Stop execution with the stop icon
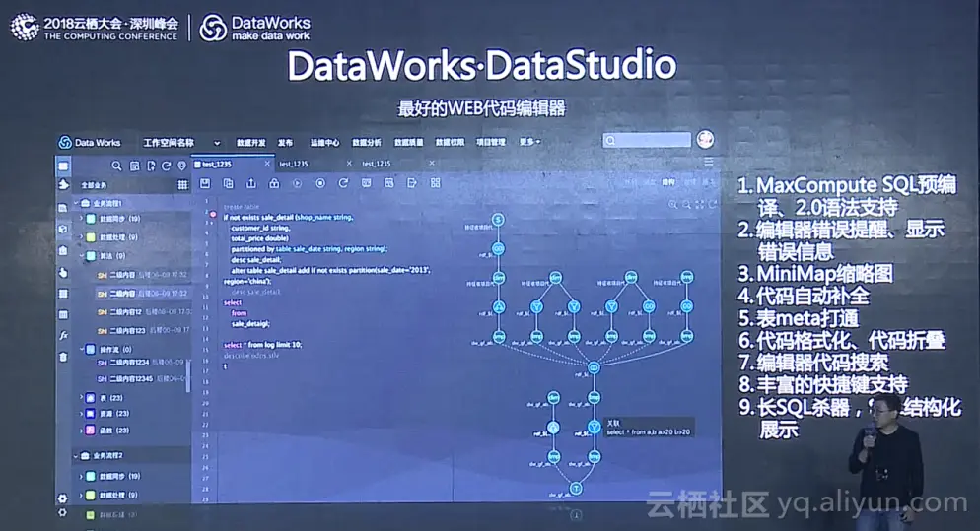 tap(320, 183)
